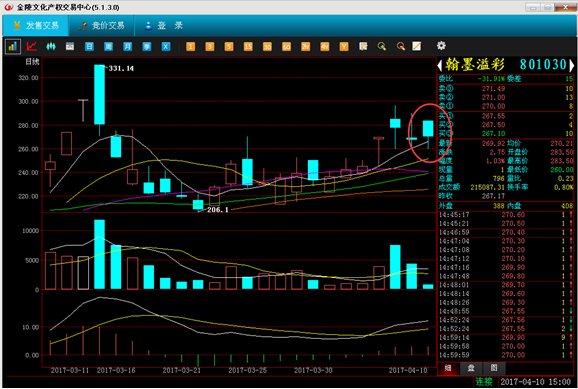Open the 竞价交易 tab
This screenshot has height=389, width=578.
[102, 25]
